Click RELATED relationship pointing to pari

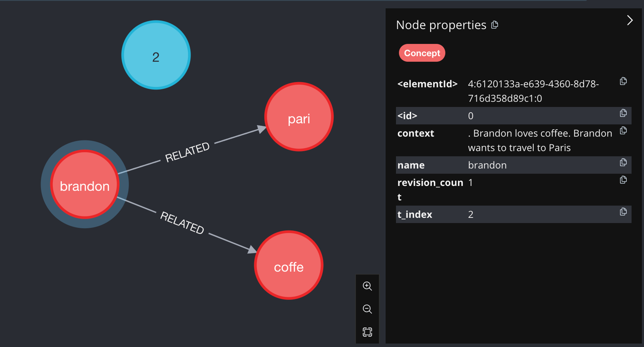(x=187, y=152)
